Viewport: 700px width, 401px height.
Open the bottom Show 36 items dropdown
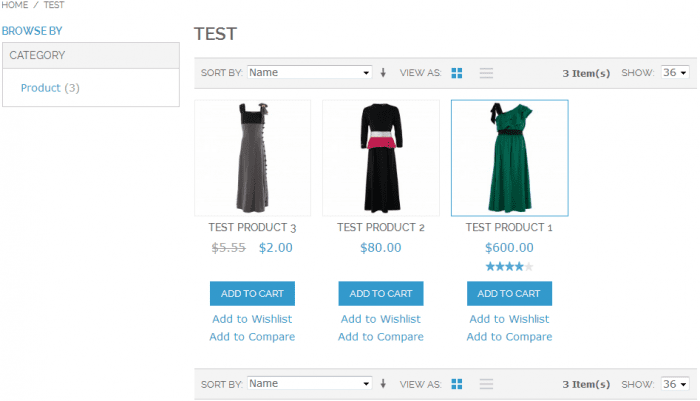click(675, 384)
